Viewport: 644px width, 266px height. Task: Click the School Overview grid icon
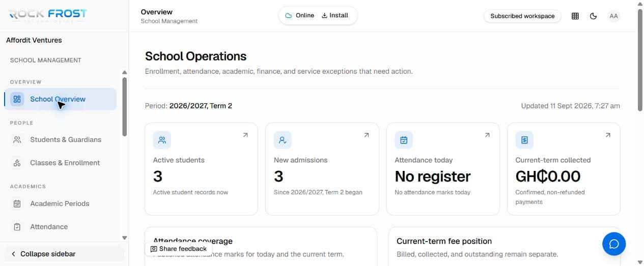point(17,99)
